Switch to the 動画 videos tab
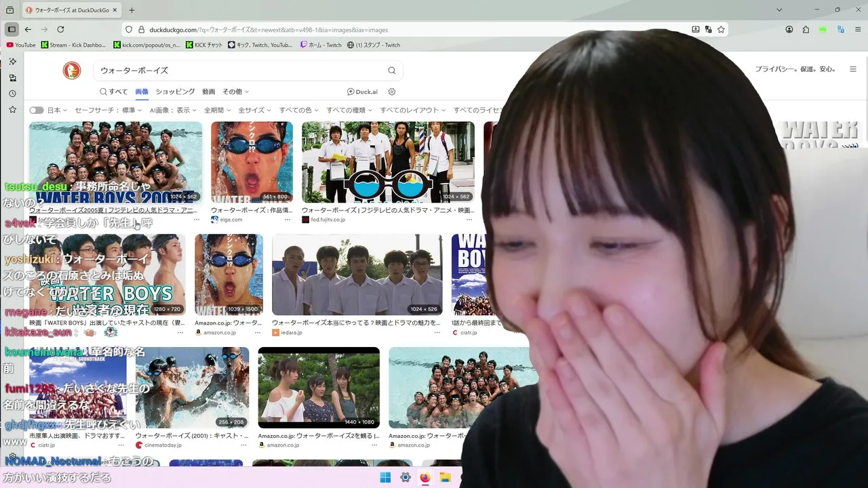Screen dimensions: 868x488 click(208, 91)
